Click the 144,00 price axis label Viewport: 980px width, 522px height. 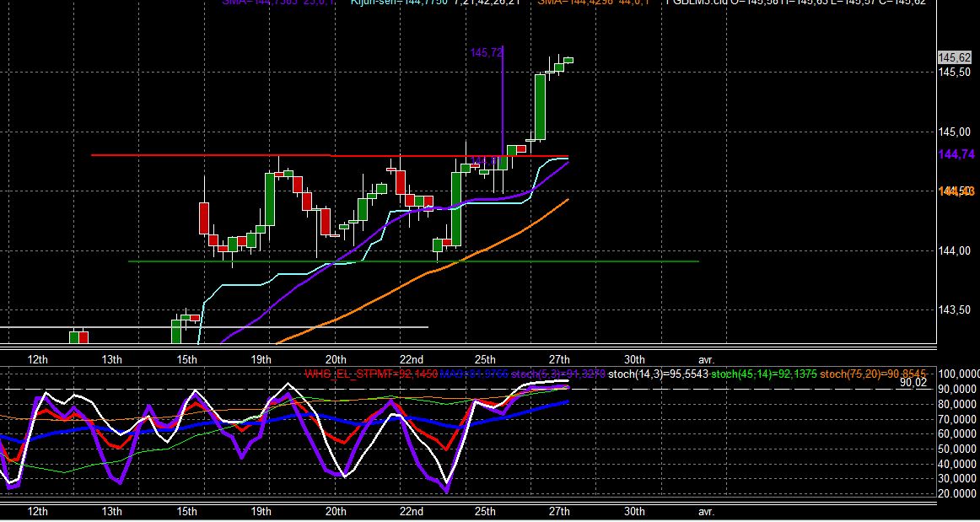(x=955, y=250)
